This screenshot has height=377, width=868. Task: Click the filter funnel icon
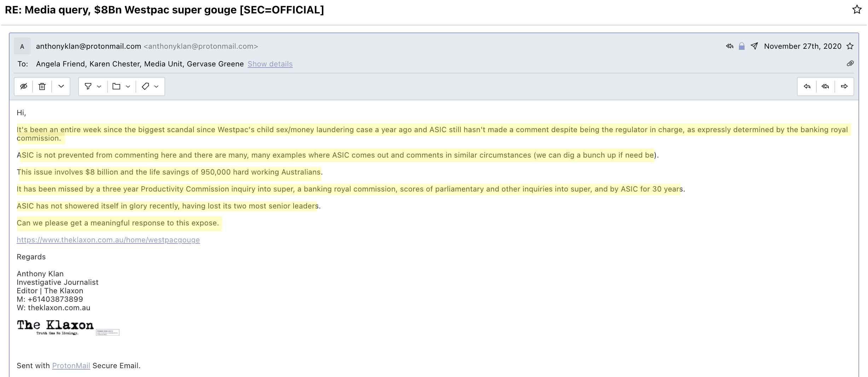pyautogui.click(x=88, y=86)
